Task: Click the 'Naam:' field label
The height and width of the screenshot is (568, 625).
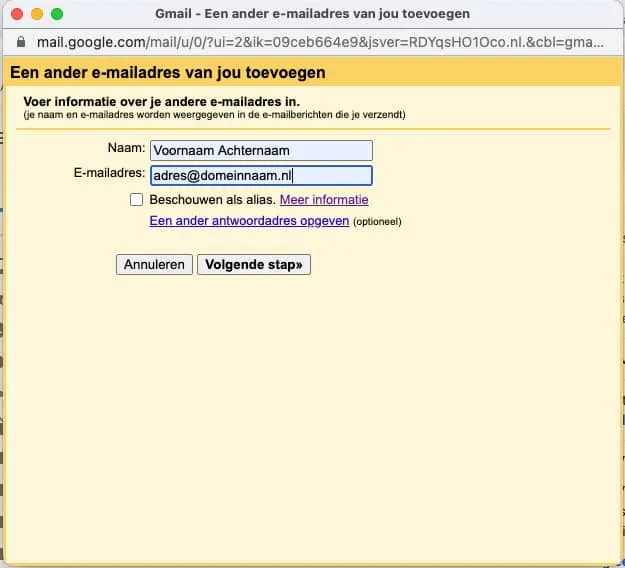Action: pyautogui.click(x=126, y=149)
